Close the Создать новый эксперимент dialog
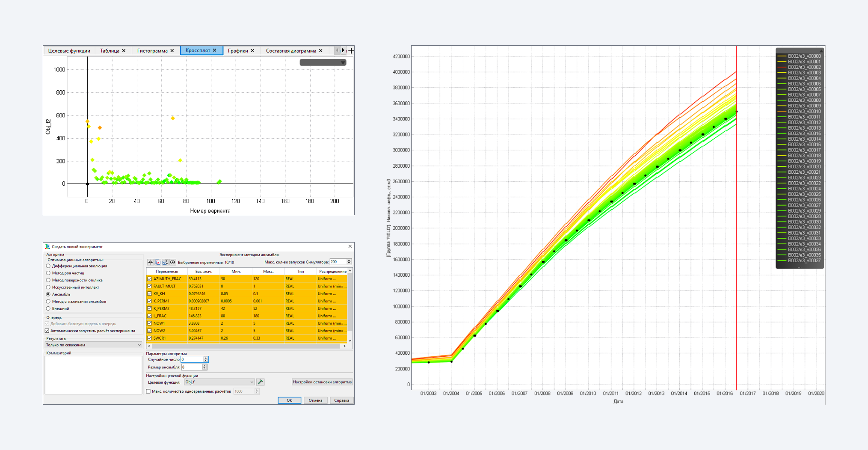Viewport: 868px width, 450px height. coord(350,246)
